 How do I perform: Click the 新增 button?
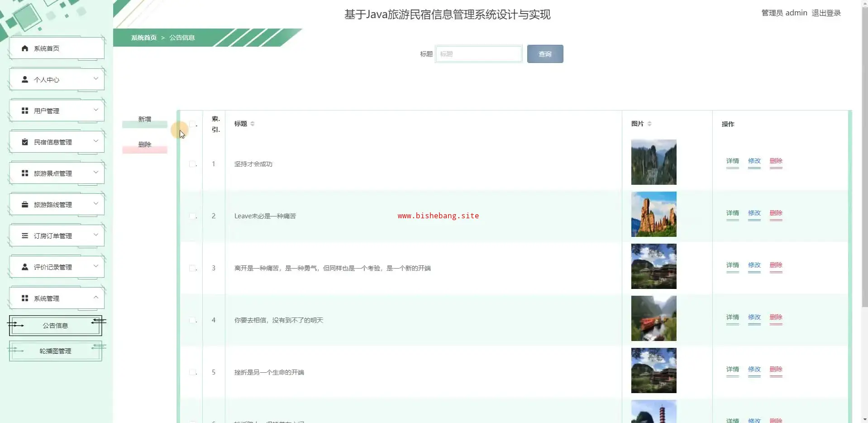coord(145,120)
